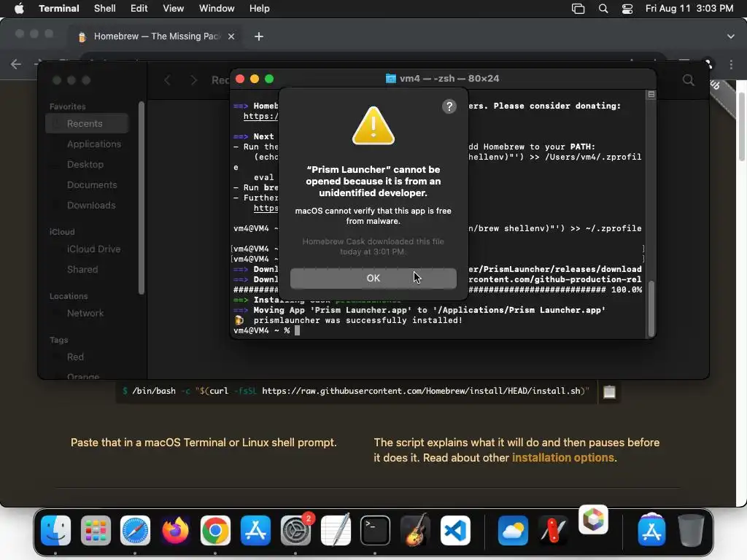The height and width of the screenshot is (560, 747).
Task: Open a new browser tab
Action: (259, 36)
